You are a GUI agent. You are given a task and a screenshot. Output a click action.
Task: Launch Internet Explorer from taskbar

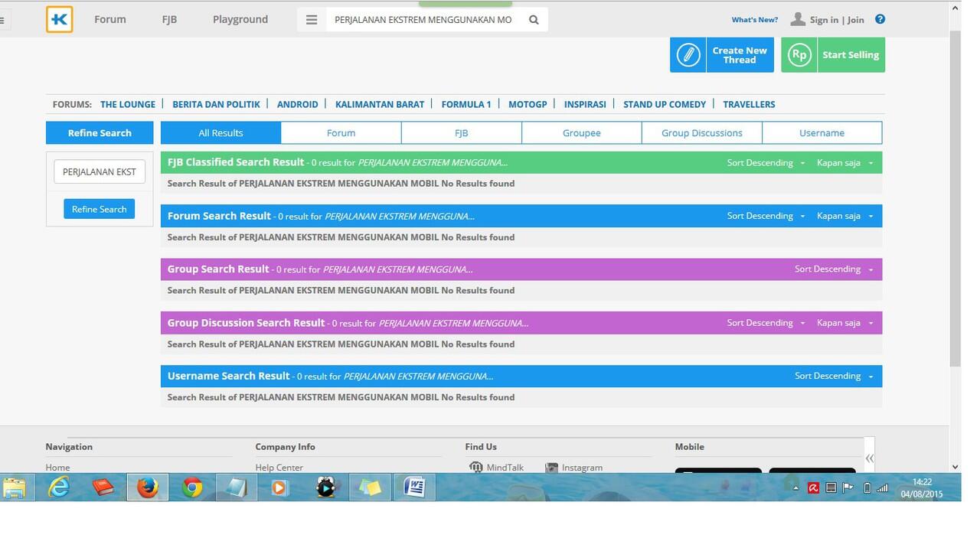point(59,487)
